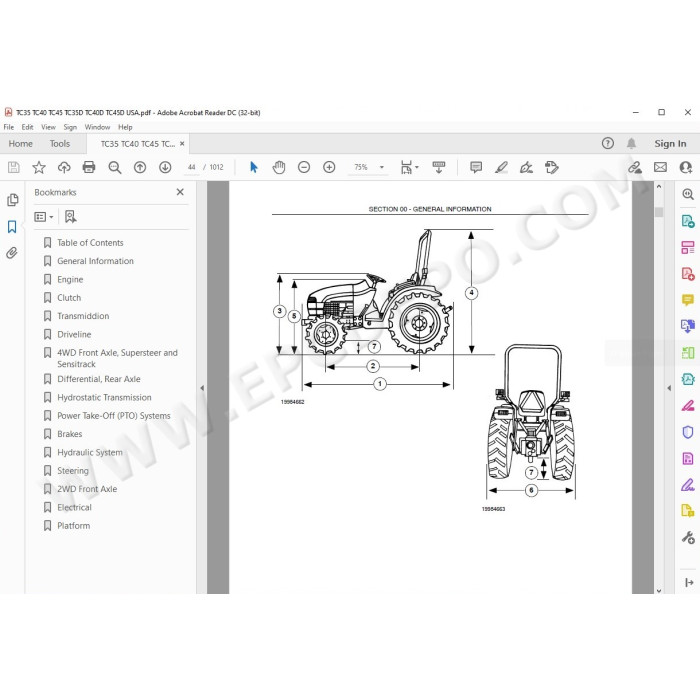Open Power Take-Off (PTO) Systems bookmark
The image size is (700, 700).
click(114, 416)
